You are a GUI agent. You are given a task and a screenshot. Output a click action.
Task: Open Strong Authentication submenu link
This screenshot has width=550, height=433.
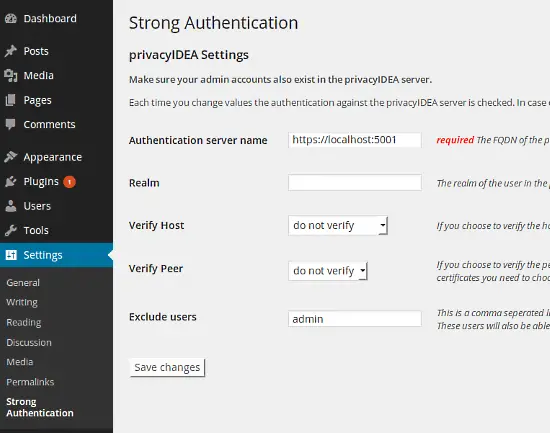(x=40, y=407)
